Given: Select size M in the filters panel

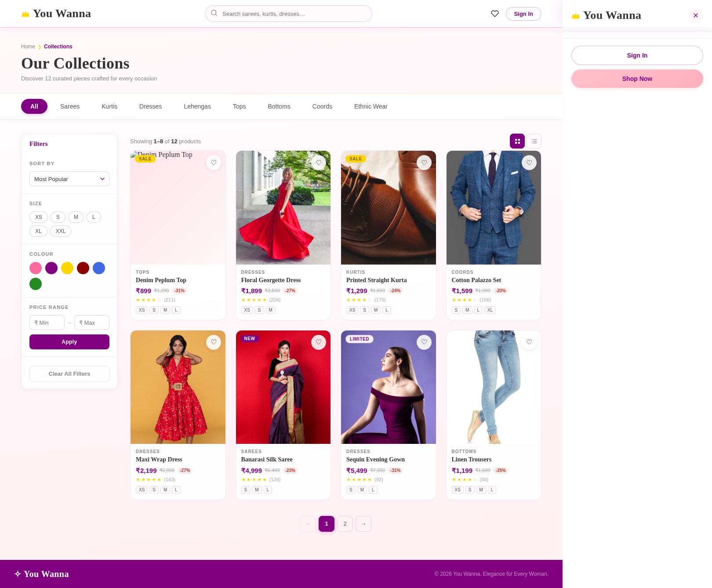Looking at the screenshot, I should pyautogui.click(x=76, y=217).
